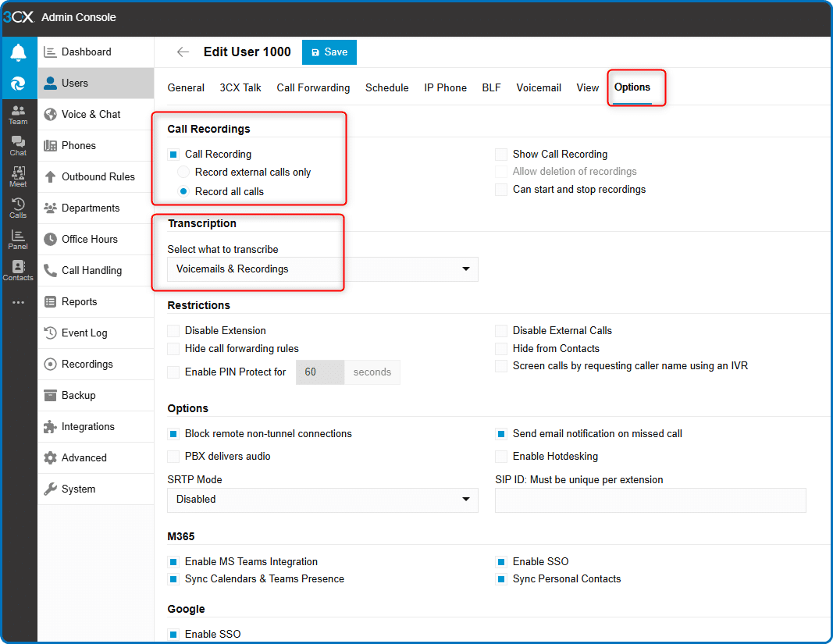Go back using the left arrow
The height and width of the screenshot is (644, 833).
pyautogui.click(x=183, y=52)
